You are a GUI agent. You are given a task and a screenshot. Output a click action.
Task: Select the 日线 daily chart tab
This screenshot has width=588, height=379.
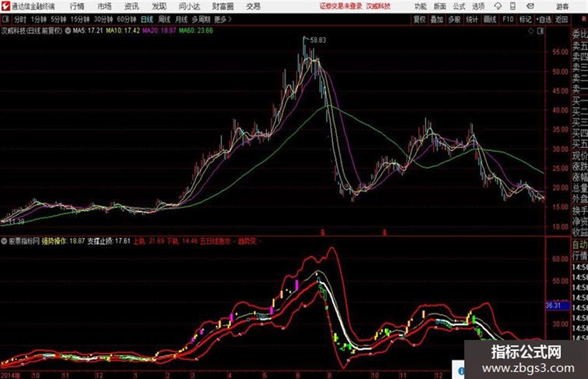pyautogui.click(x=147, y=19)
